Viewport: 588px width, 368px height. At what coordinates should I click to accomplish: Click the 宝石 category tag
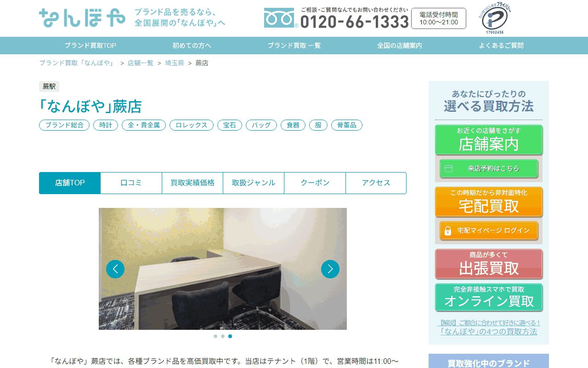[x=230, y=125]
